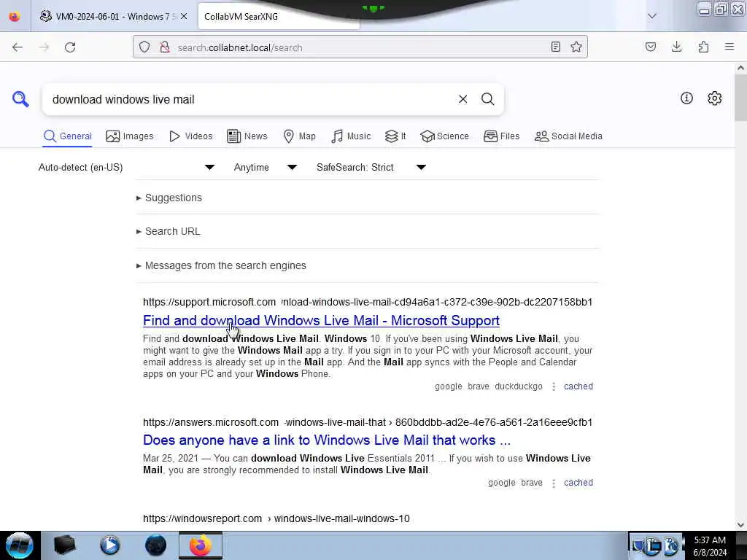
Task: Open the extensions puzzle icon
Action: (703, 47)
